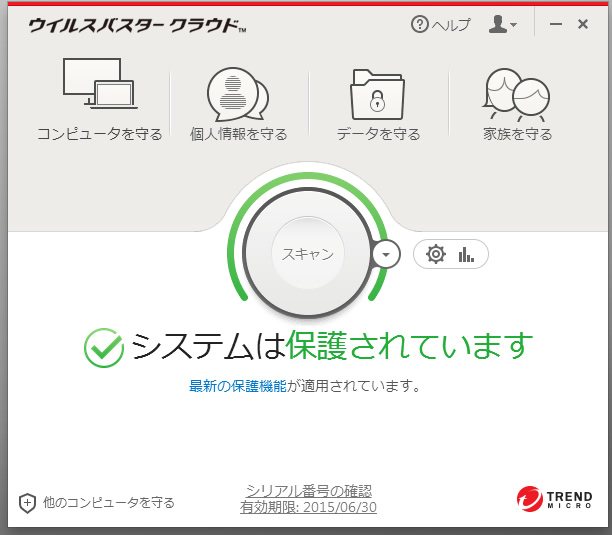This screenshot has height=535, width=612.
Task: Click the round スキャン scan button
Action: (x=308, y=254)
